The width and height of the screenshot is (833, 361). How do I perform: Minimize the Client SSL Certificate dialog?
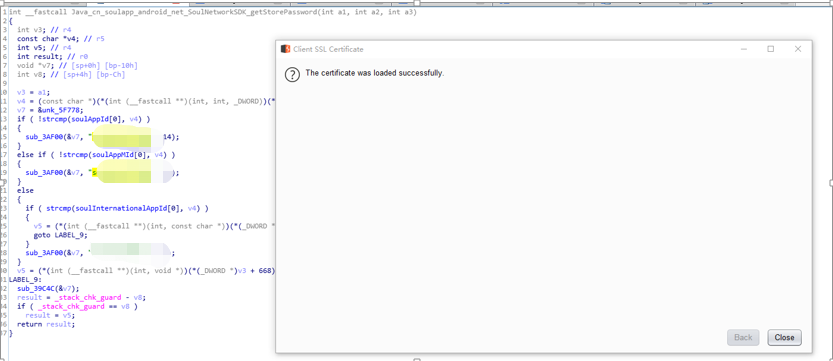click(x=744, y=49)
